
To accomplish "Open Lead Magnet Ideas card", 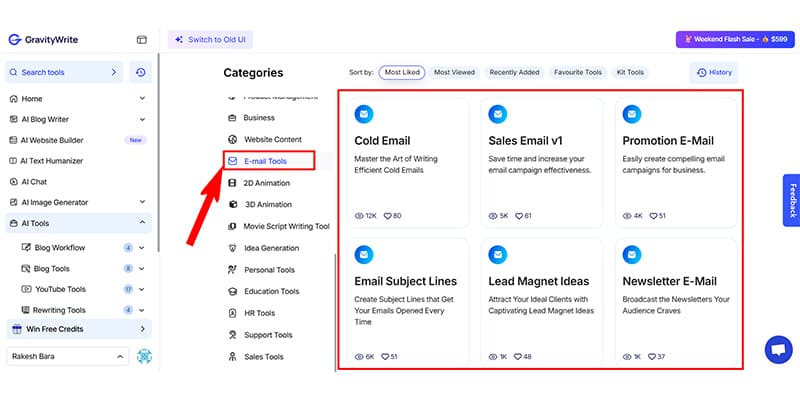I will point(542,303).
